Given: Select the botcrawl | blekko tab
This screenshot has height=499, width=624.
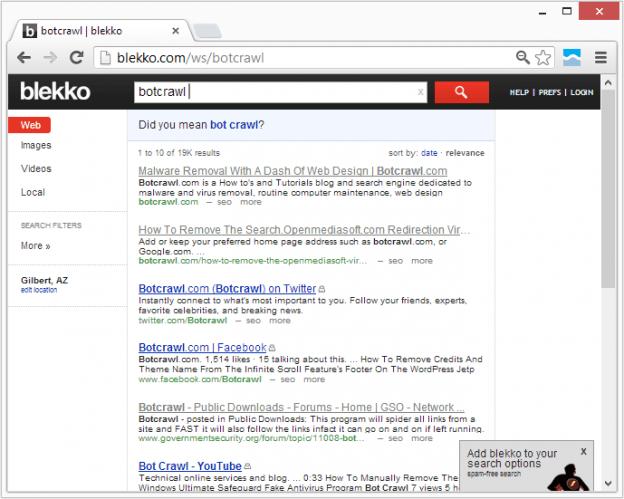Looking at the screenshot, I should click(x=101, y=31).
